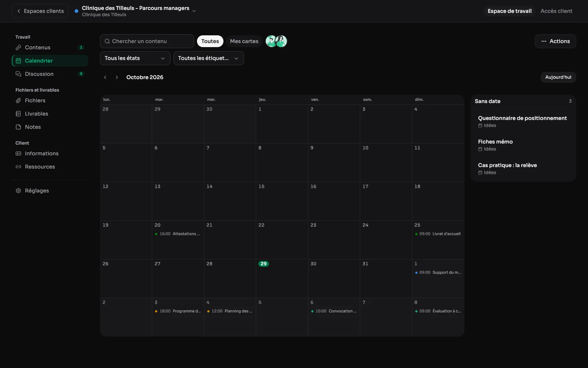Image resolution: width=588 pixels, height=368 pixels.
Task: Click the Notes page icon
Action: pyautogui.click(x=18, y=127)
